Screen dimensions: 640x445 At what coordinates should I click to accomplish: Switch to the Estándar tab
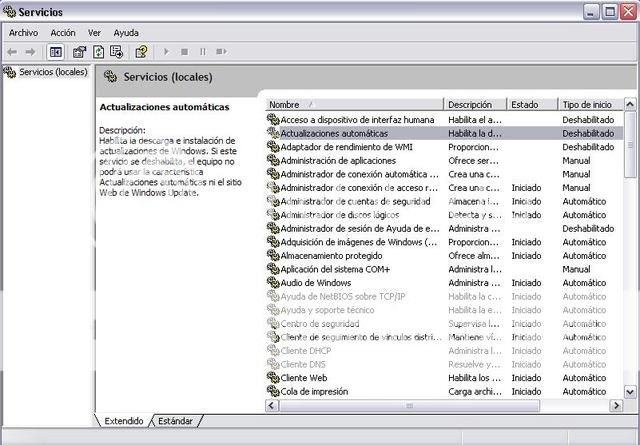point(175,421)
